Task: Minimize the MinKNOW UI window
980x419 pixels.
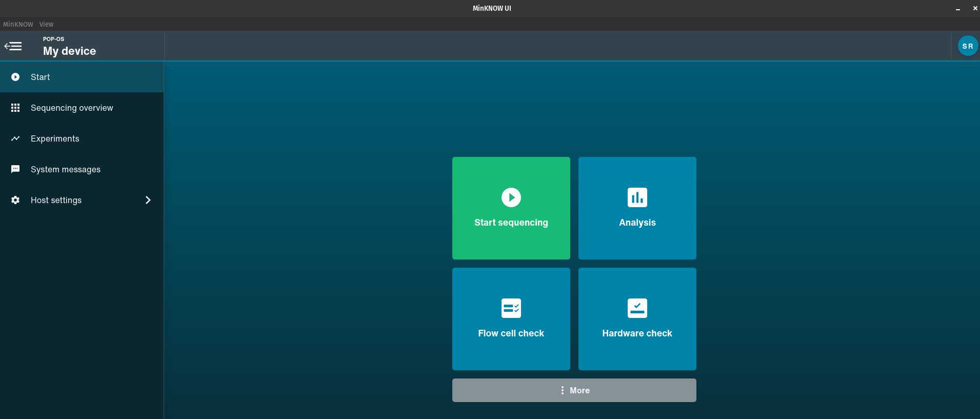Action: pyautogui.click(x=957, y=8)
